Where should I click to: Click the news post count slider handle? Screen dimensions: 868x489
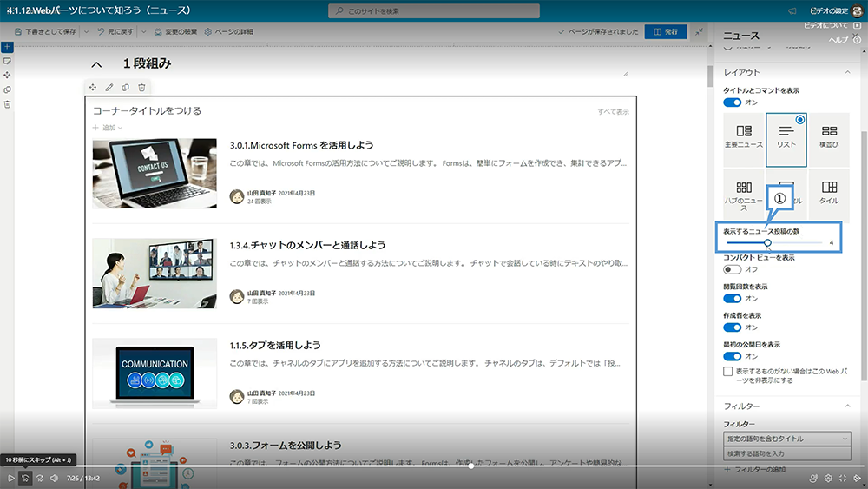(x=767, y=242)
